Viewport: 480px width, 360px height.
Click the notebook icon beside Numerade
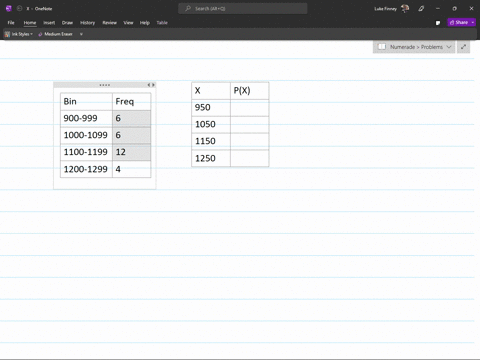[x=382, y=47]
